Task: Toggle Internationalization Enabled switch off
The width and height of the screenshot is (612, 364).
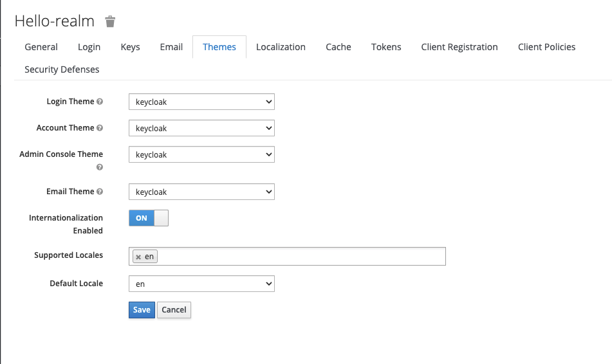Action: [x=149, y=218]
